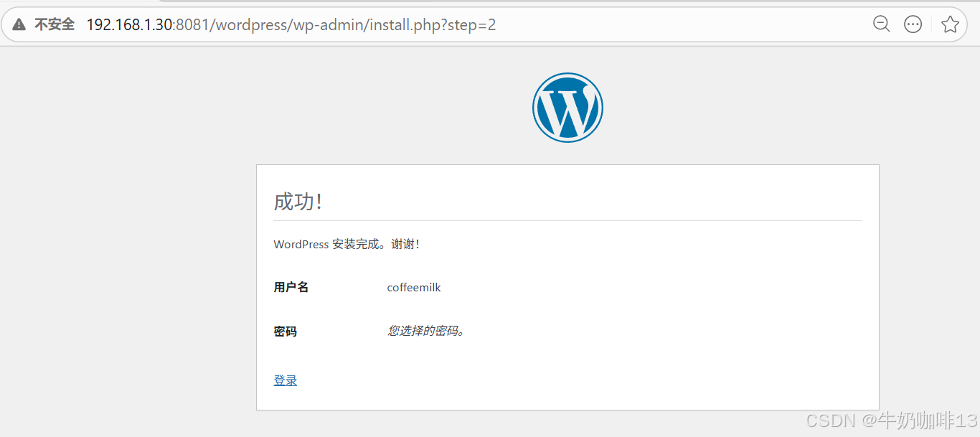Click the URL in the address bar

pos(291,24)
